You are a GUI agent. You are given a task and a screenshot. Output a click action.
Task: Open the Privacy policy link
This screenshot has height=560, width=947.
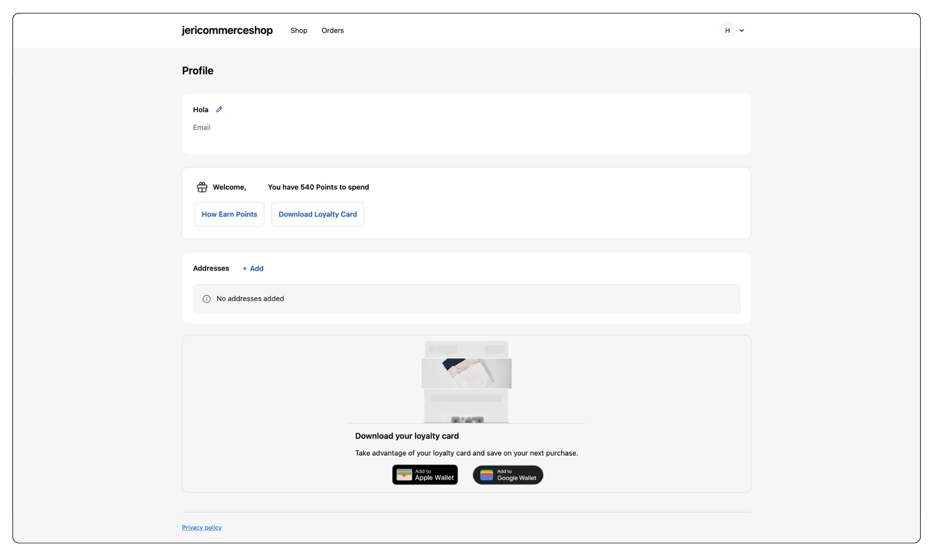point(202,527)
